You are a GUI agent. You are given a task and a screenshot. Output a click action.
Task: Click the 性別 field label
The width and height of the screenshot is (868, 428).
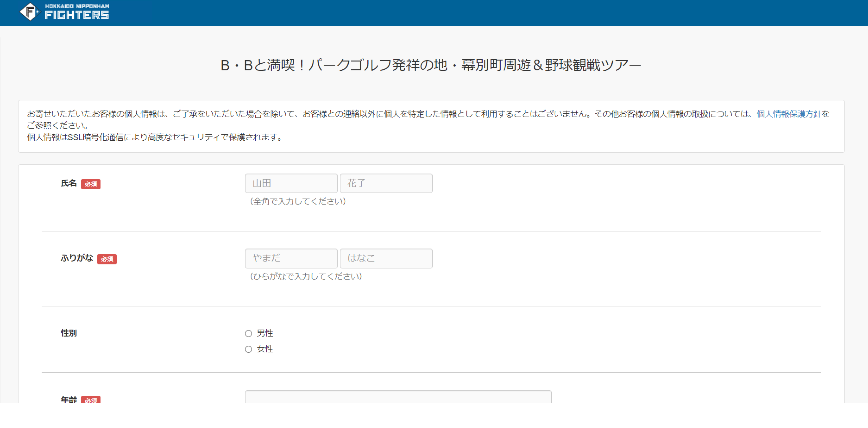[x=69, y=333]
